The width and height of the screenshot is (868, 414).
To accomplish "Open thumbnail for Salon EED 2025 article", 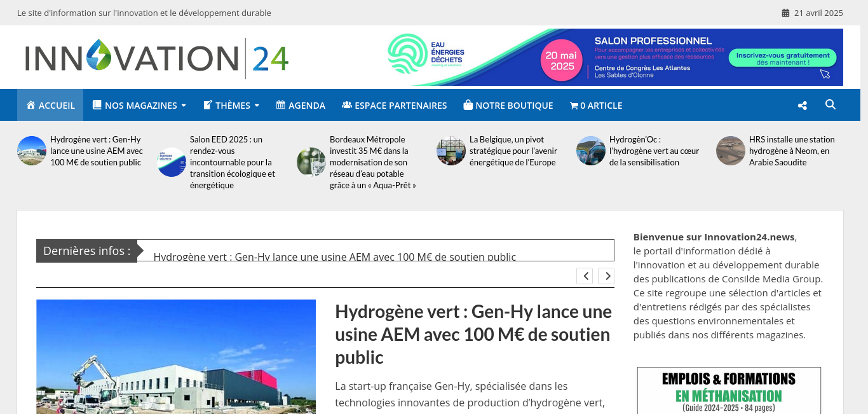I will [x=172, y=162].
